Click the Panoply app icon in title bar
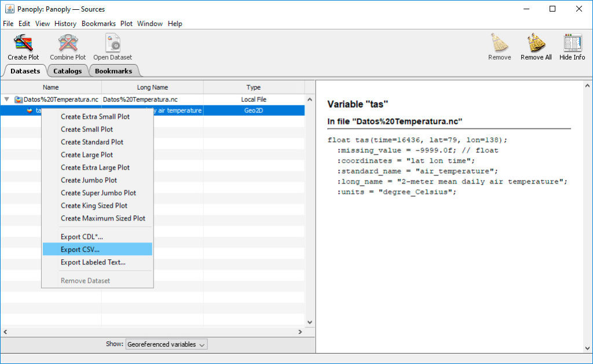The image size is (593, 364). (10, 9)
